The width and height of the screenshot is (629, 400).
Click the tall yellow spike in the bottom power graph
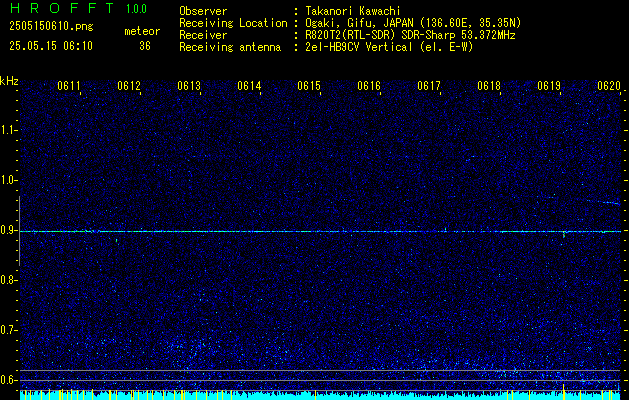564,392
